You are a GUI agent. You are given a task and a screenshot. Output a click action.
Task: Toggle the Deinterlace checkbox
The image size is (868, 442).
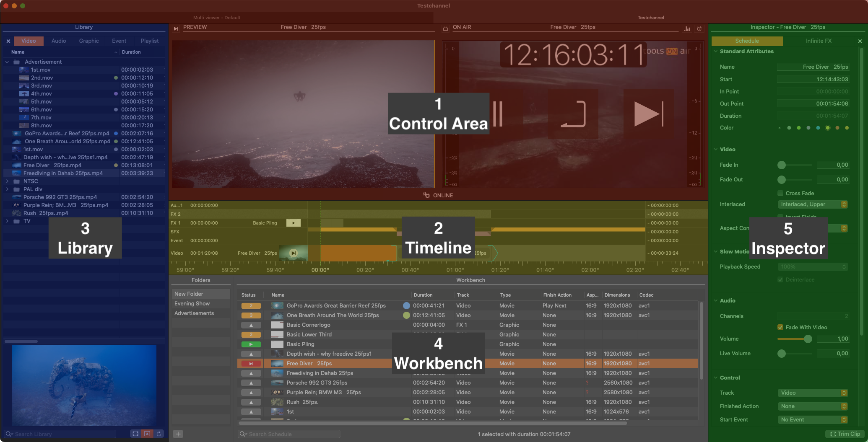tap(780, 280)
